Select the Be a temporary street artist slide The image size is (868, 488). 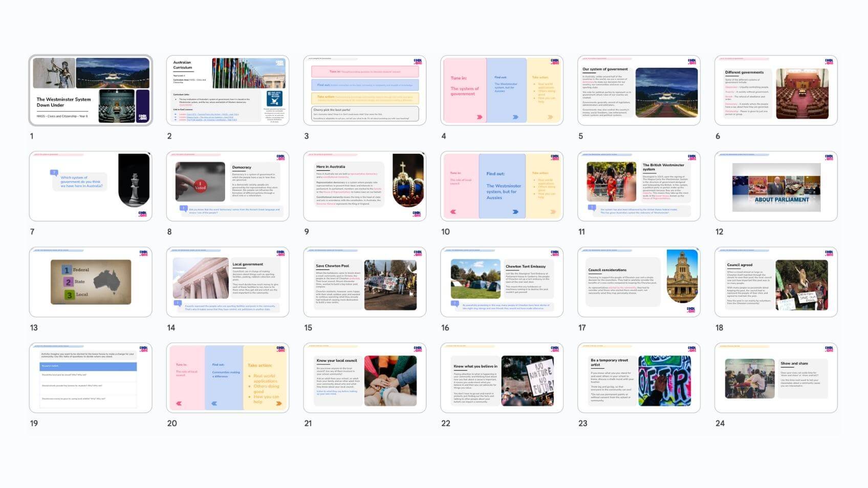639,378
